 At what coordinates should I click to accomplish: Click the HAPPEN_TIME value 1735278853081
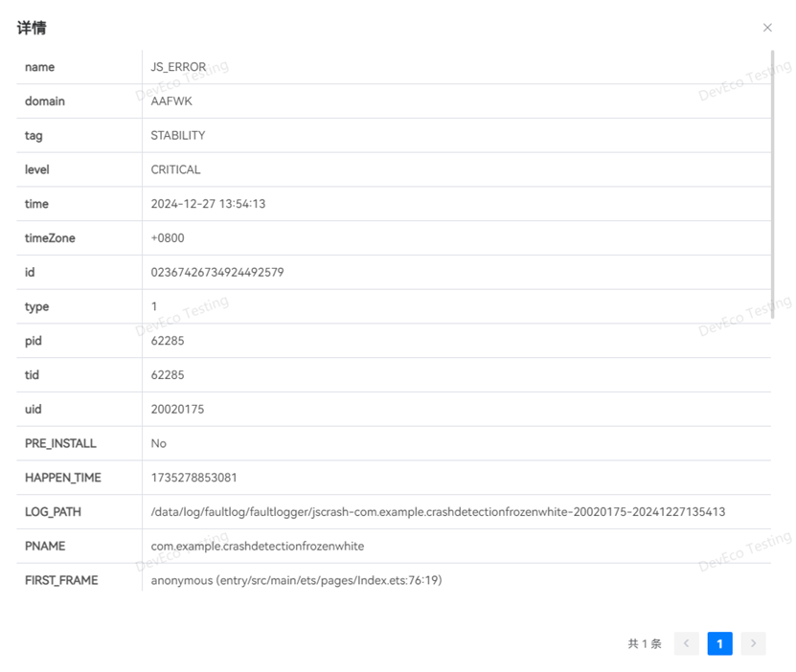[x=193, y=478]
